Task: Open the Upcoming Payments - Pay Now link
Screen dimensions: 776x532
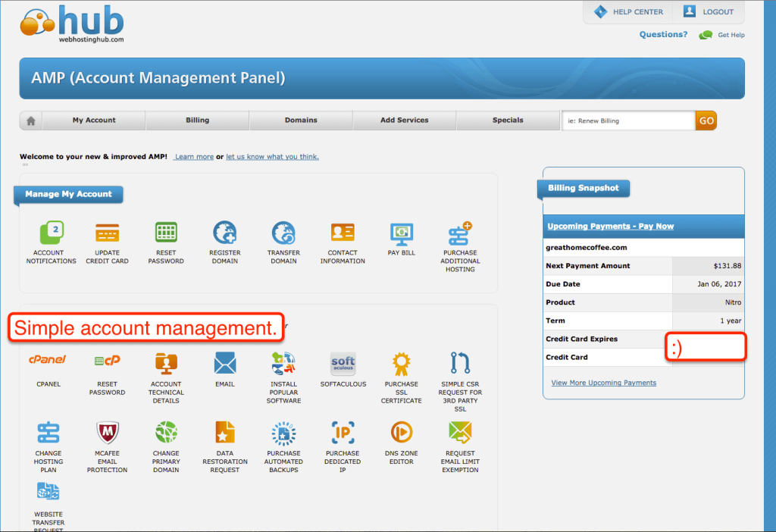Action: pyautogui.click(x=610, y=226)
